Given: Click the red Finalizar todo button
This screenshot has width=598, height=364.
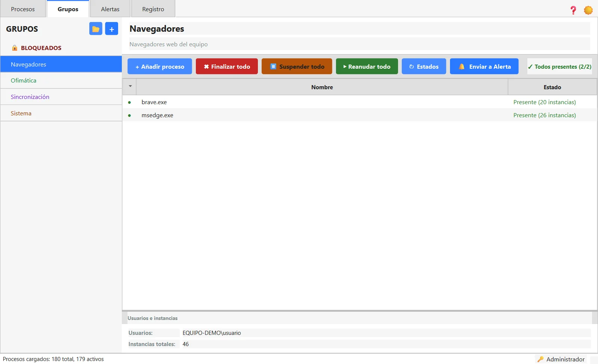Looking at the screenshot, I should [227, 66].
